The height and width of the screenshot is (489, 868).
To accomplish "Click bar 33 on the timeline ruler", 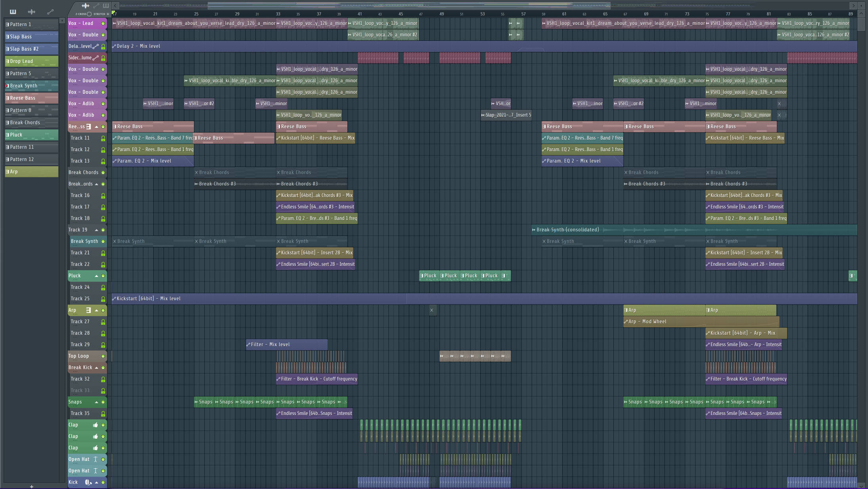I will (278, 14).
